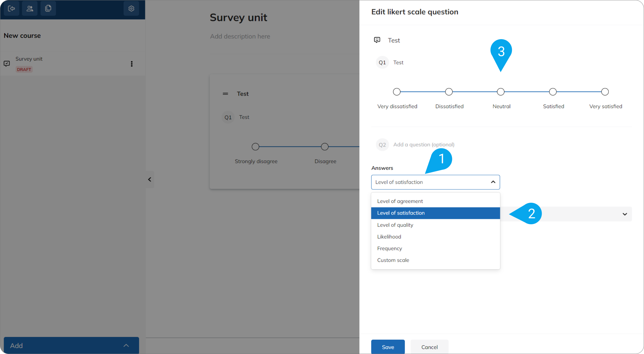Open the Survey unit three-dot menu
Image resolution: width=644 pixels, height=354 pixels.
(x=131, y=64)
